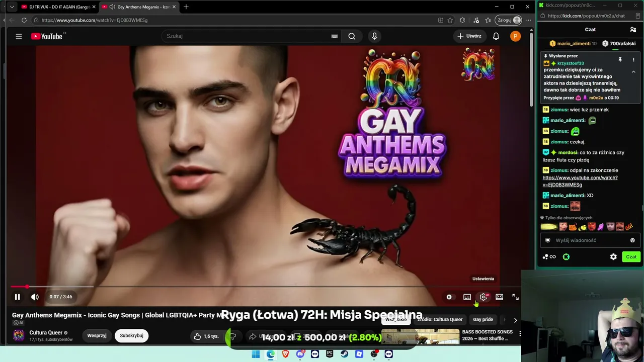Click the Wesprzyj button
The image size is (644, 362).
pyautogui.click(x=97, y=335)
